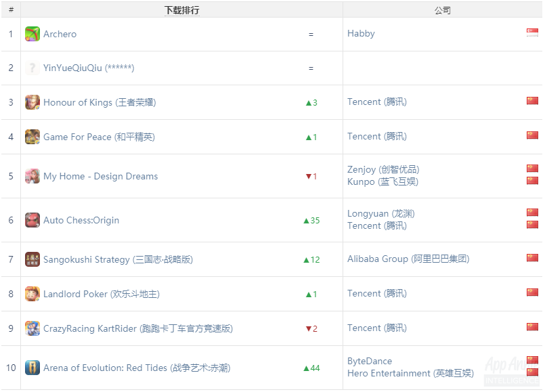This screenshot has height=392, width=545.
Task: Click the ▲35 rank change value
Action: [311, 220]
